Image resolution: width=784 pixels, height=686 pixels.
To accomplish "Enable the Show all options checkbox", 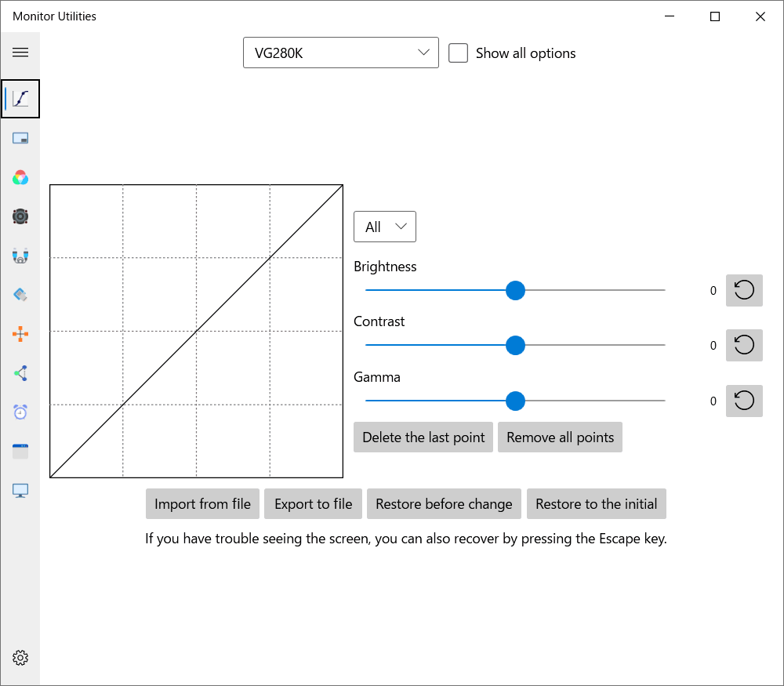I will point(459,53).
